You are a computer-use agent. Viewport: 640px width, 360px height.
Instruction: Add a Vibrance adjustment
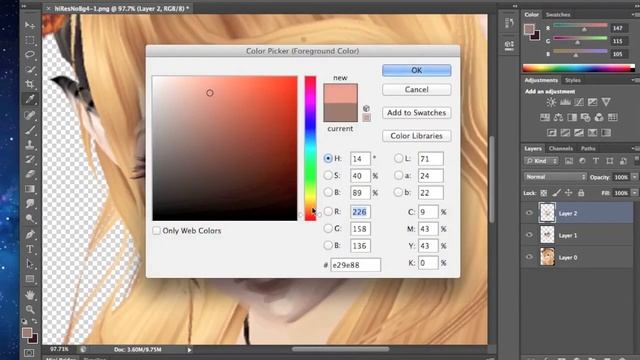coord(606,102)
